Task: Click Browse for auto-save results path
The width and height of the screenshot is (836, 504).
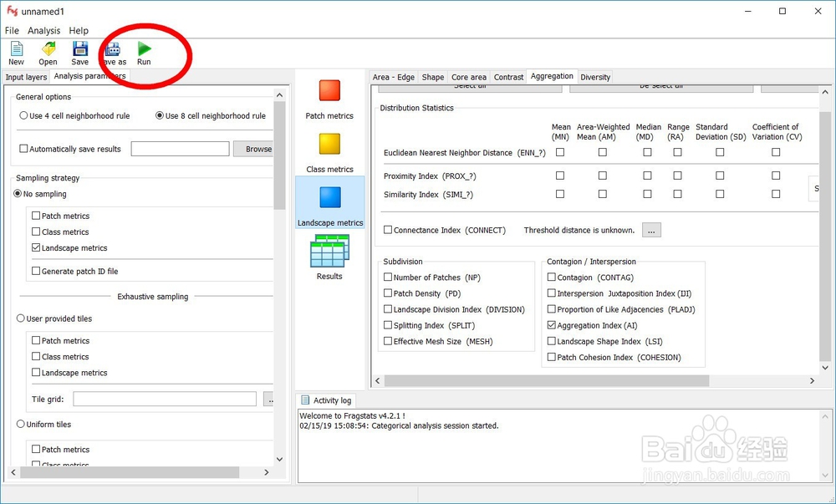Action: point(254,149)
